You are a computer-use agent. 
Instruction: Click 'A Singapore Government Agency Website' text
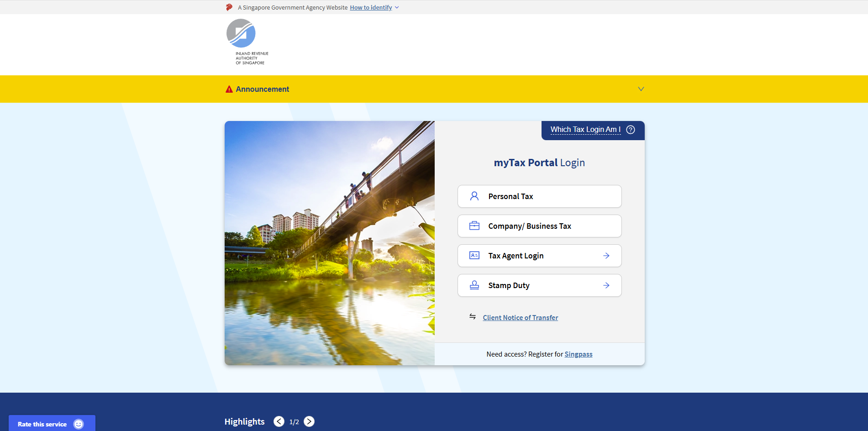coord(293,8)
